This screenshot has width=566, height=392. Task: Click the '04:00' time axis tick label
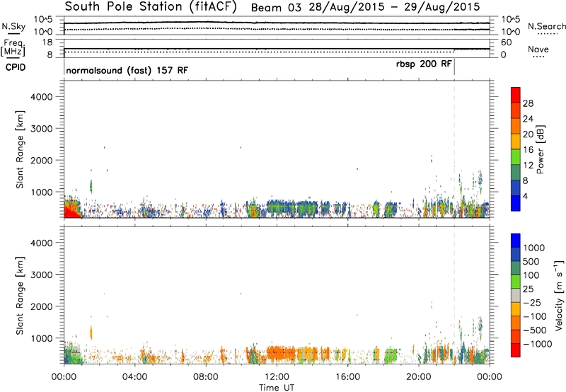click(x=134, y=377)
